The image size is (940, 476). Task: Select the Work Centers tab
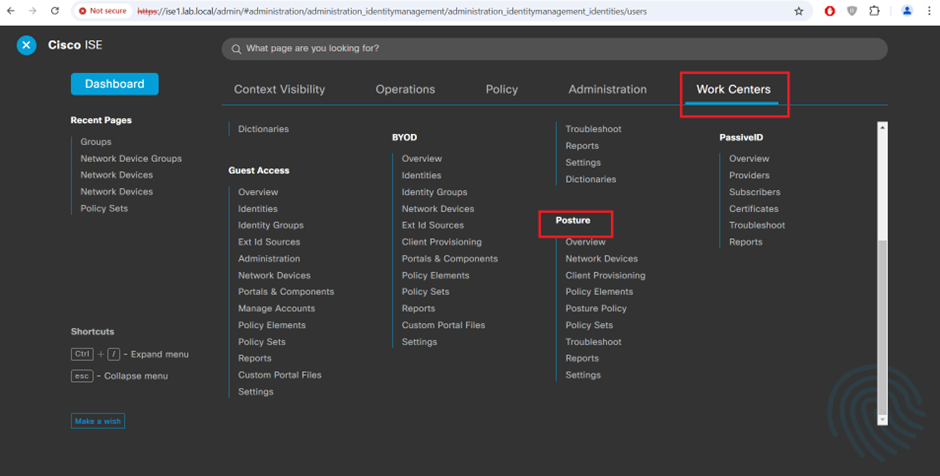[733, 89]
